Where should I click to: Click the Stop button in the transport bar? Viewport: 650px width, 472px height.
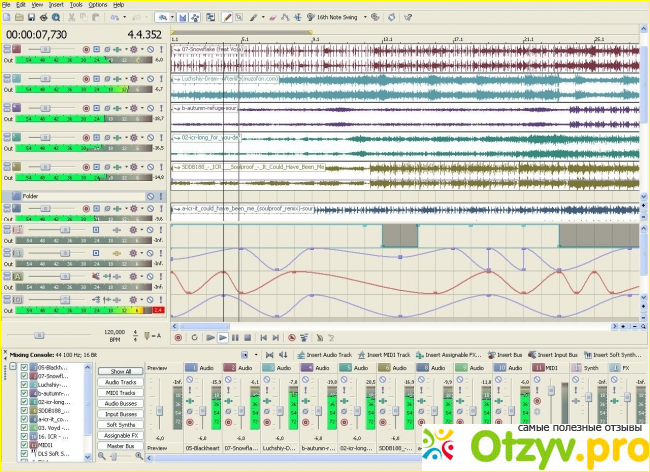[248, 338]
